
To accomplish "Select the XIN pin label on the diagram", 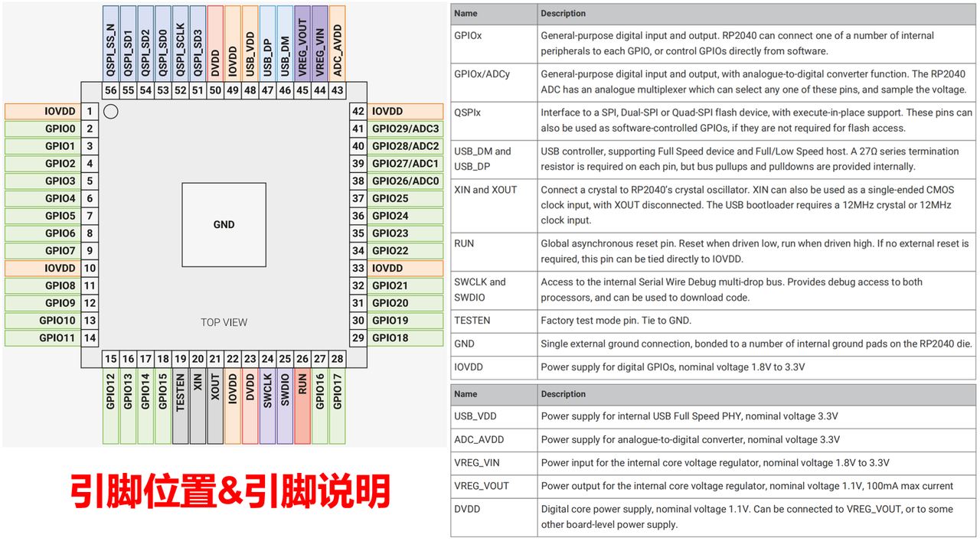I will click(x=198, y=406).
